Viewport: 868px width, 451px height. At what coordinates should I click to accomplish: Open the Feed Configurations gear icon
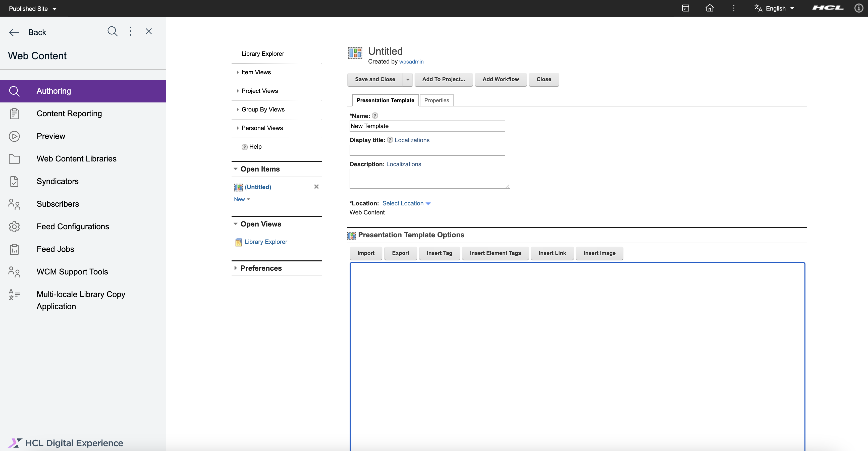pos(14,226)
